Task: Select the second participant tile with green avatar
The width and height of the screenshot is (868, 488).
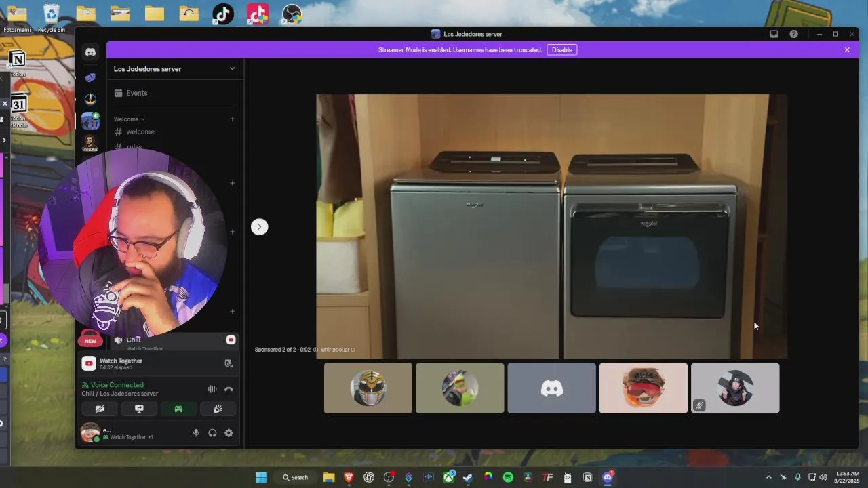Action: coord(460,388)
